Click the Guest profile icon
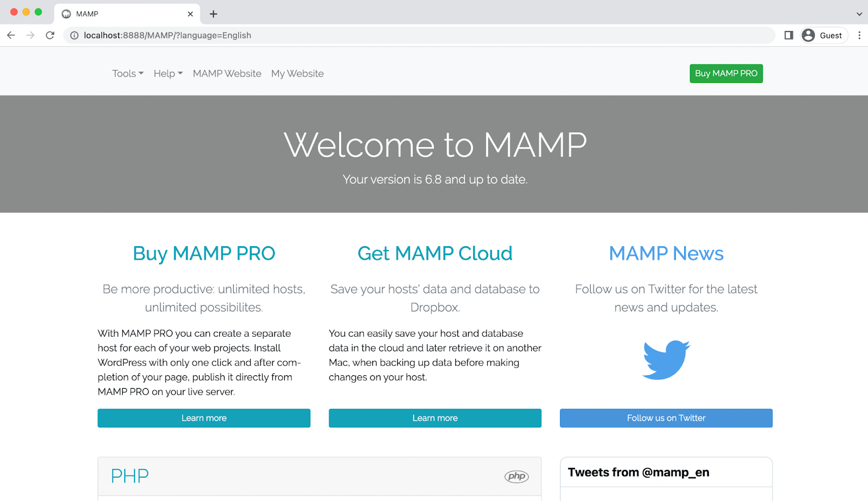Image resolution: width=868 pixels, height=501 pixels. point(808,35)
